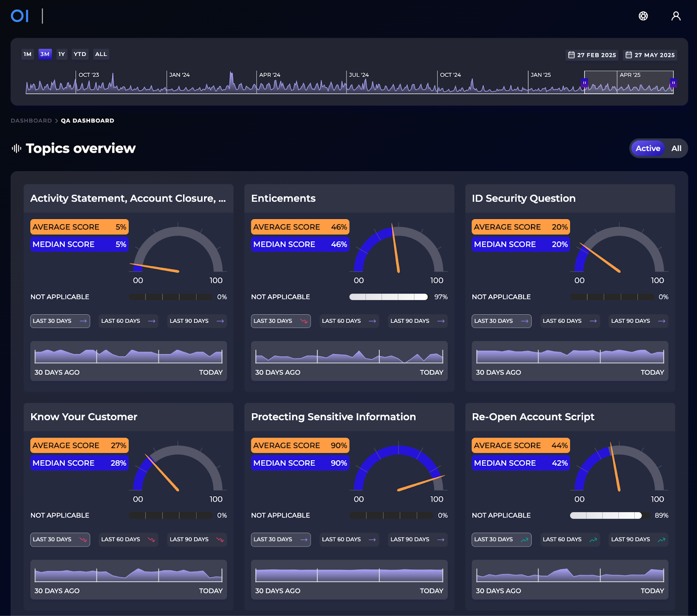
Task: Click the Not Applicable progress bar on Enticements
Action: 388,297
